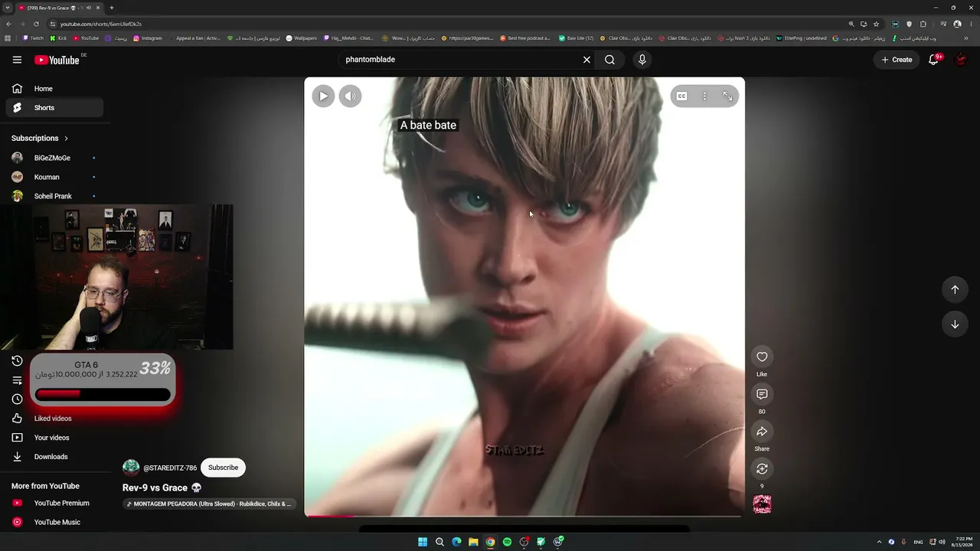Open the Chrome tab search dropdown
This screenshot has height=551, width=980.
[8, 8]
